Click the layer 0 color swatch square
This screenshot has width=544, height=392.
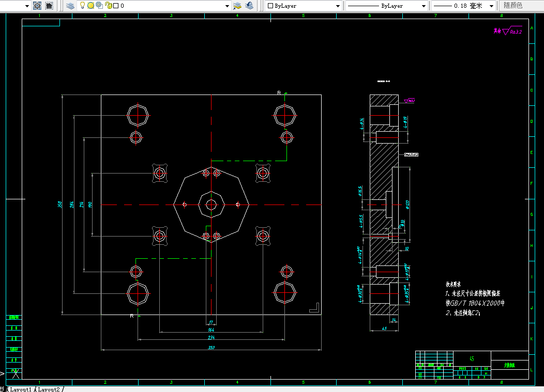116,6
